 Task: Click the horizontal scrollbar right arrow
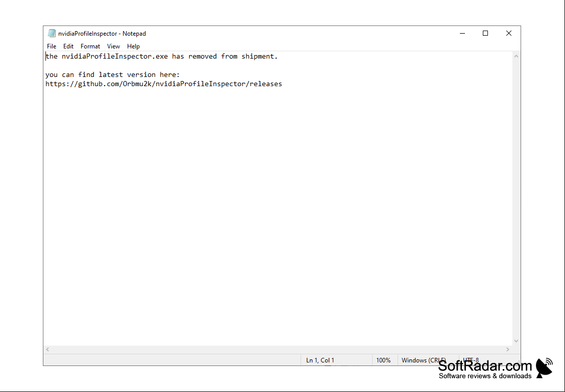pyautogui.click(x=508, y=349)
